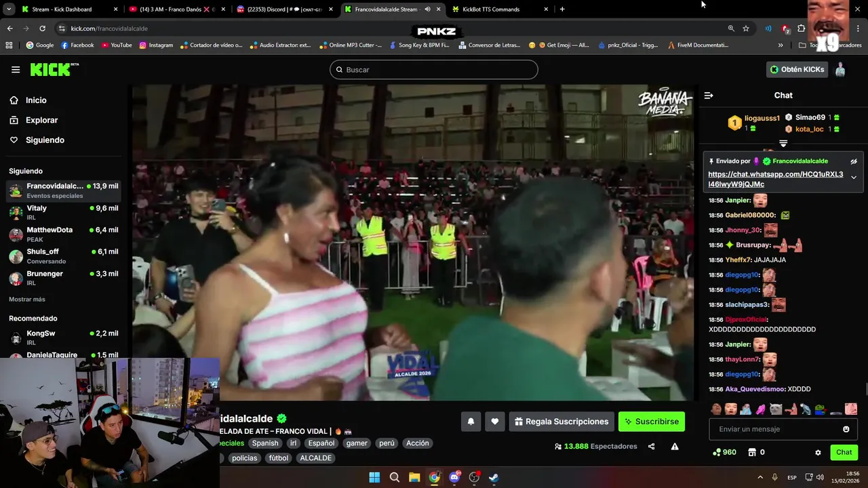
Task: Bookmark this page with star icon
Action: [746, 28]
